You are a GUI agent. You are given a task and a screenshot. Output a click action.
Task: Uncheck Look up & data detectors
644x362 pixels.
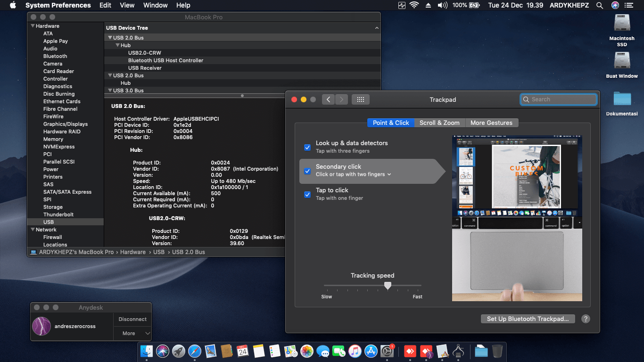[x=307, y=147]
